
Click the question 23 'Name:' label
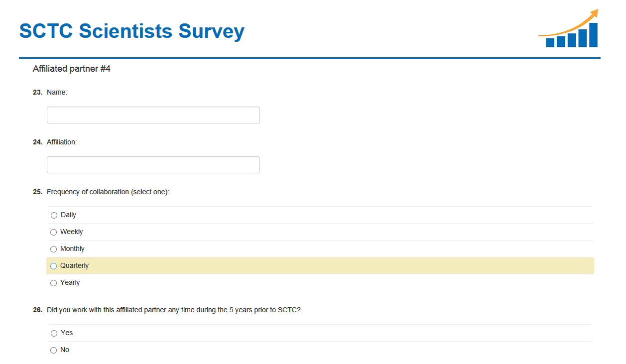pos(57,92)
